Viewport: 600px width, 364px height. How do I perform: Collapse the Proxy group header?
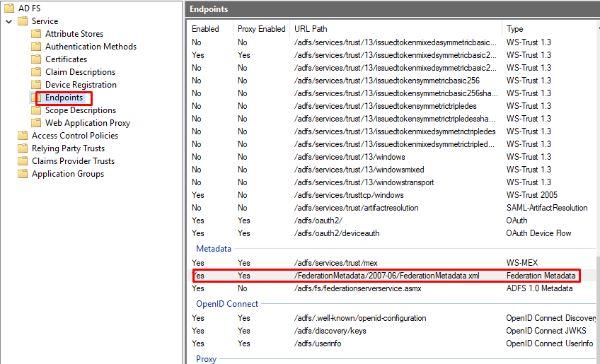[207, 358]
